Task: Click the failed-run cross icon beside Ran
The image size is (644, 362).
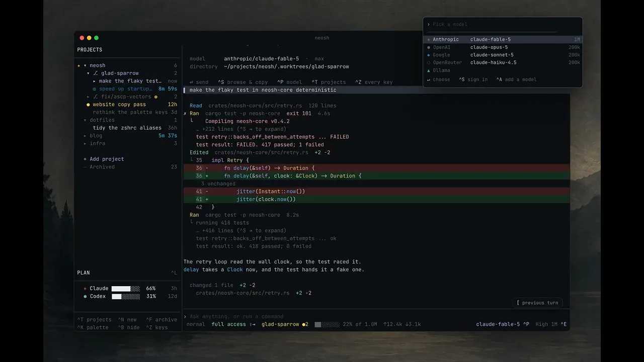Action: point(185,114)
